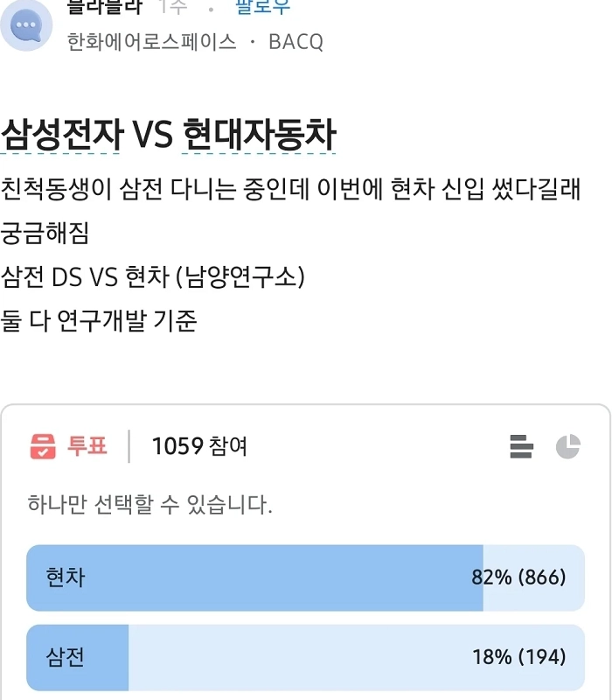Tap the line 둘 다 연구개발 기준
612x700 pixels.
pyautogui.click(x=99, y=320)
